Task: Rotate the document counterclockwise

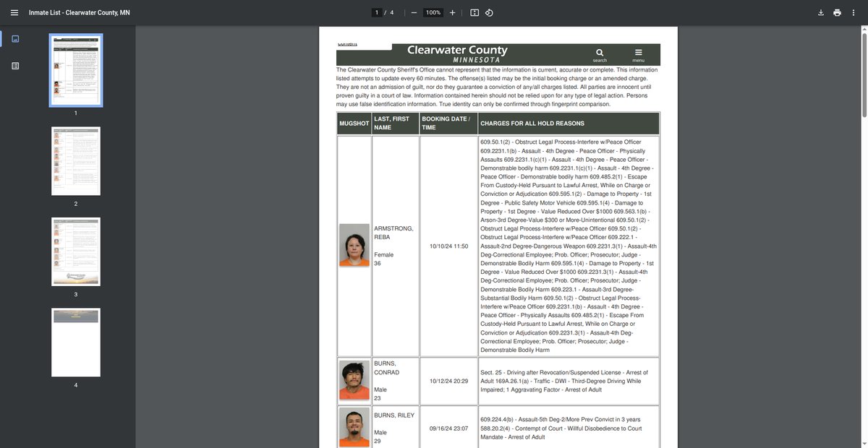Action: 489,13
